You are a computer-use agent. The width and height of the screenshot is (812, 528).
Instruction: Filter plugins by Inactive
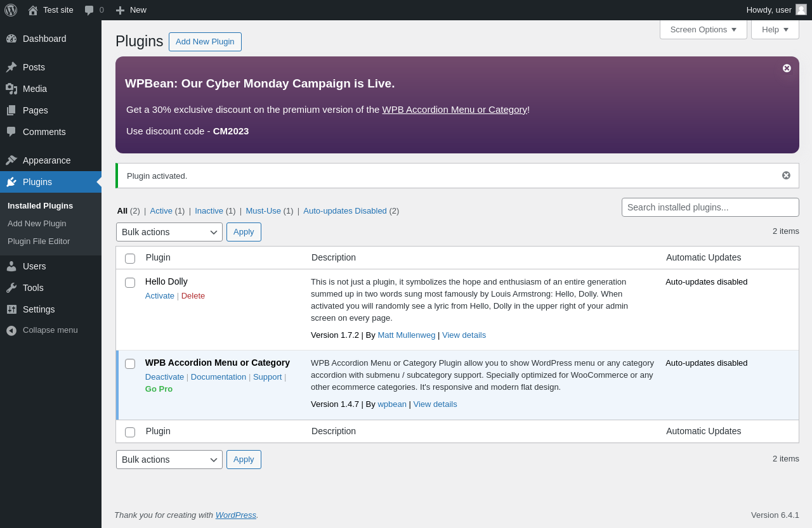(x=209, y=210)
